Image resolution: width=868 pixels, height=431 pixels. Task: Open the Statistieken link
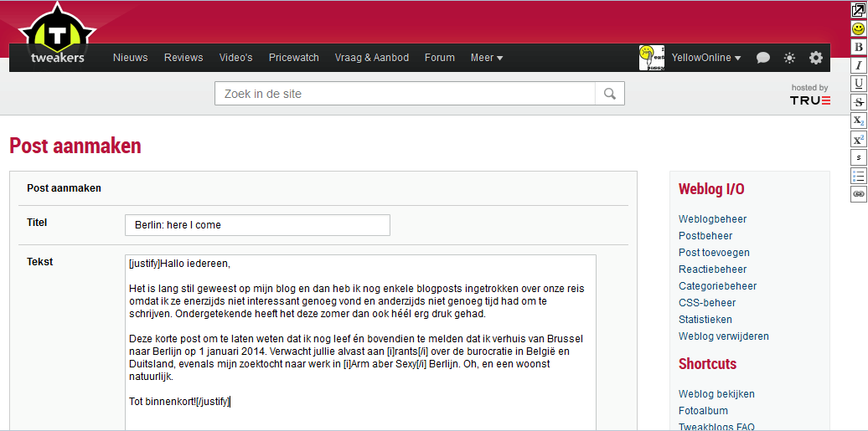pos(705,319)
